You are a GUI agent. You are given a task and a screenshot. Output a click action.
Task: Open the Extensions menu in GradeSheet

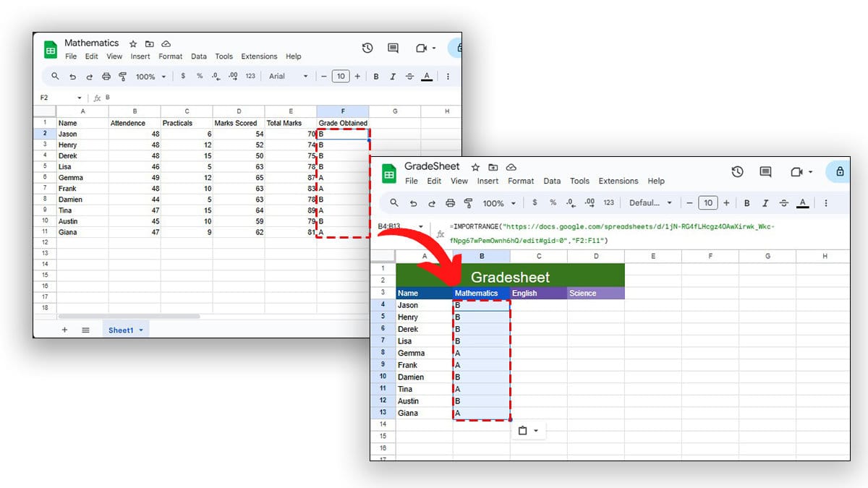click(x=618, y=181)
